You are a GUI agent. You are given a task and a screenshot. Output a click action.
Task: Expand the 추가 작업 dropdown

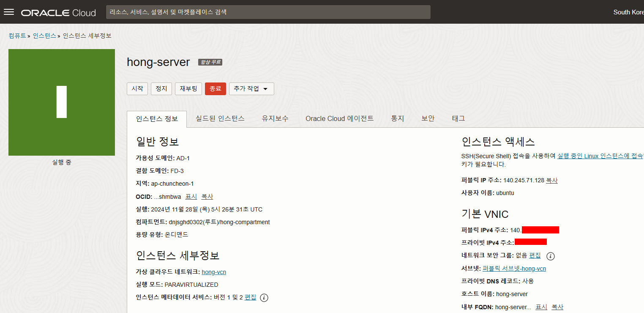pos(251,89)
